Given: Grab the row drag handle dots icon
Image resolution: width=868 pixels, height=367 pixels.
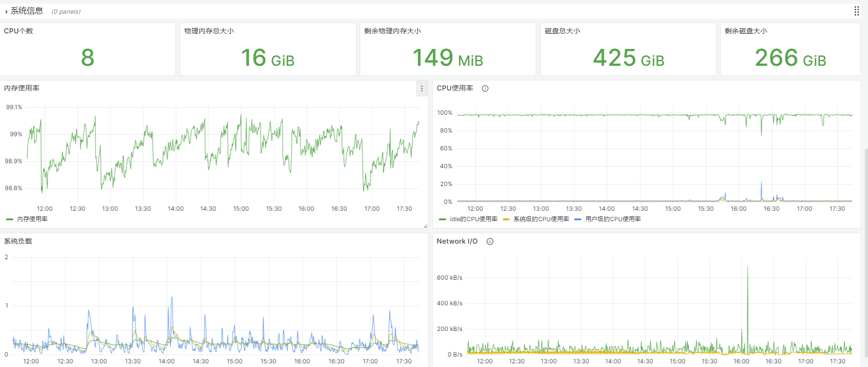Looking at the screenshot, I should pos(857,11).
